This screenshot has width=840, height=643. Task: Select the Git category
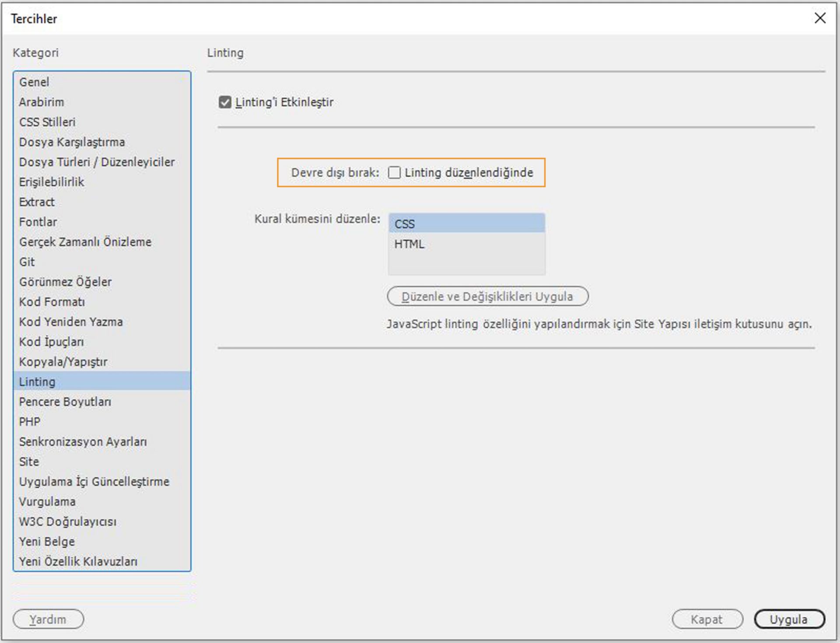27,262
